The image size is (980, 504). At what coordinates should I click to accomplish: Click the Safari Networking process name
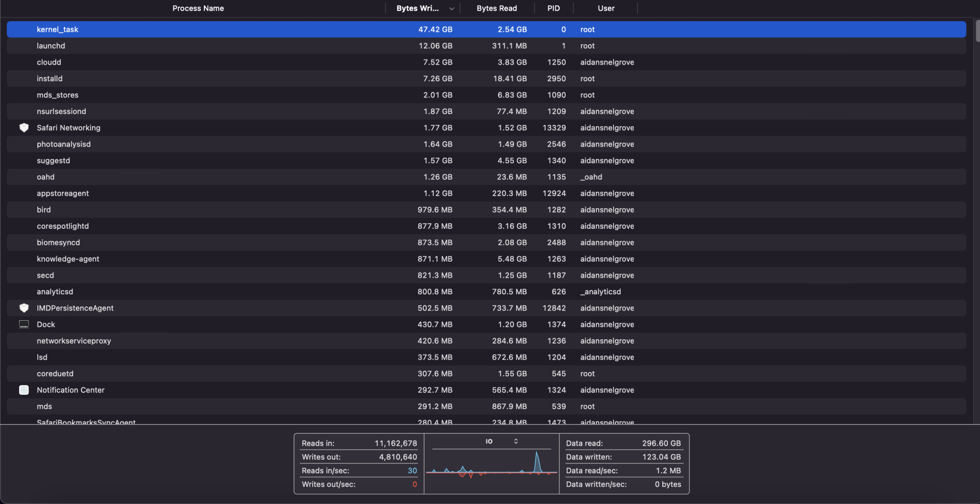[x=69, y=128]
